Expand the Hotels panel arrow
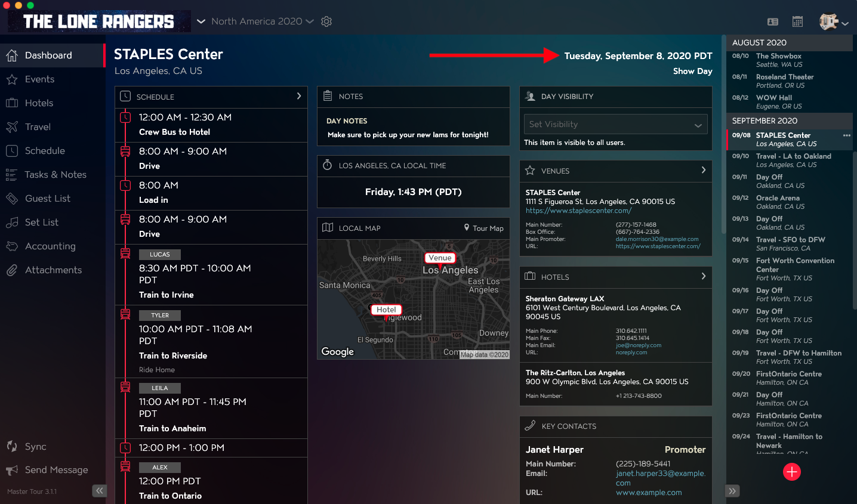This screenshot has width=857, height=504. click(704, 276)
